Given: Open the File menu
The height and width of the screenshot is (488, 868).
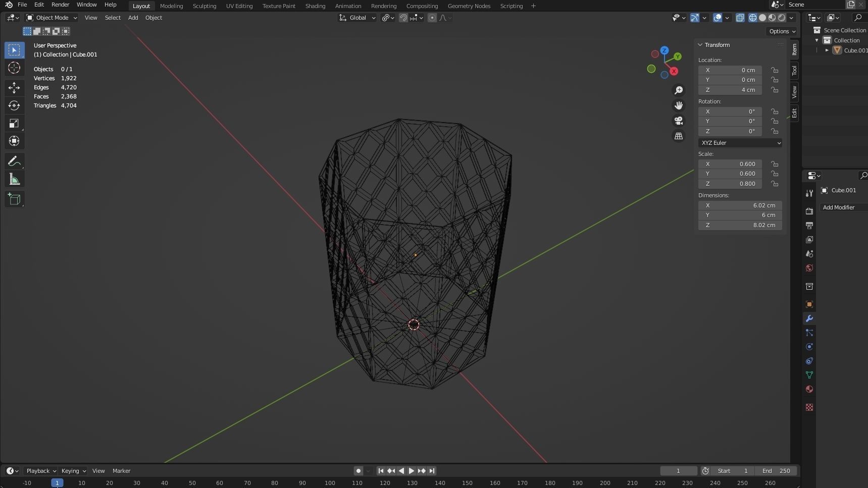Looking at the screenshot, I should point(22,5).
